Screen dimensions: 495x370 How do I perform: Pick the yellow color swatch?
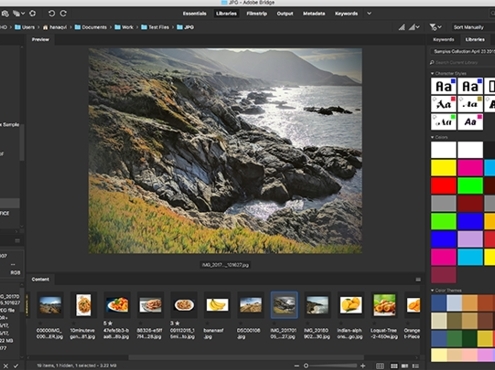point(443,168)
